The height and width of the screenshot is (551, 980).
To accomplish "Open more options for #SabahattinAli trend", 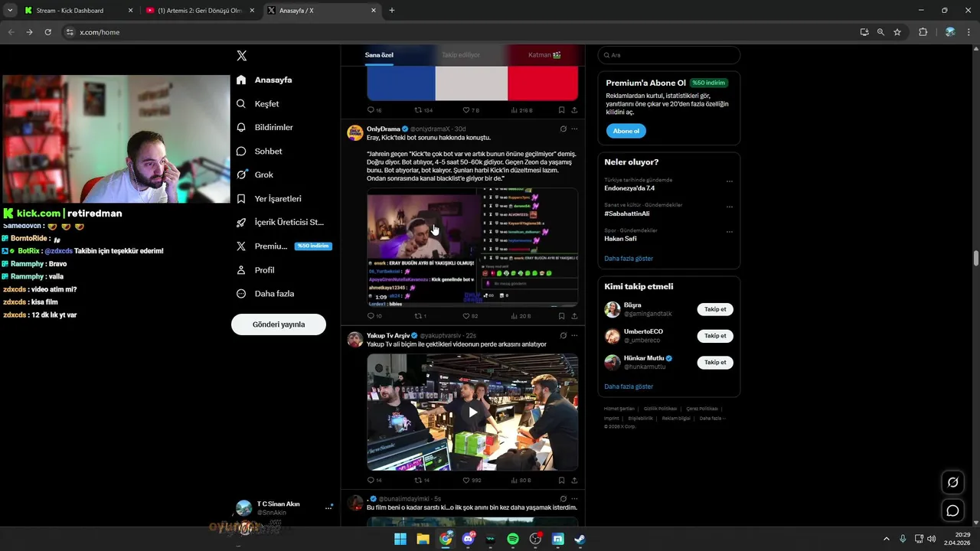I will pyautogui.click(x=730, y=207).
